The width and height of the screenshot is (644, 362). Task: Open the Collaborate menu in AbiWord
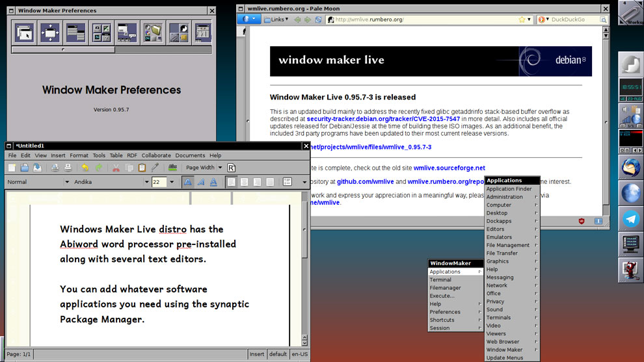(156, 155)
